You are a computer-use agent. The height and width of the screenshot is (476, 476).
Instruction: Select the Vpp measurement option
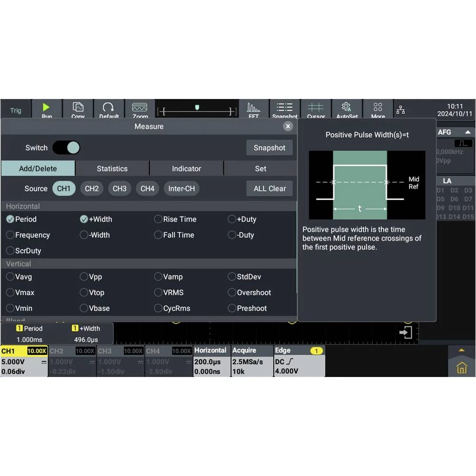click(84, 277)
